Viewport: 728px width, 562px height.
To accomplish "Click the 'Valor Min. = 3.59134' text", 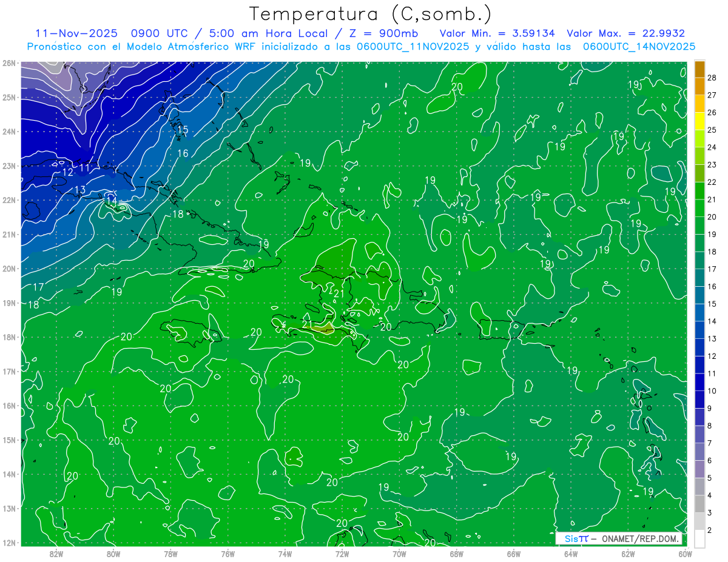I will tap(497, 33).
